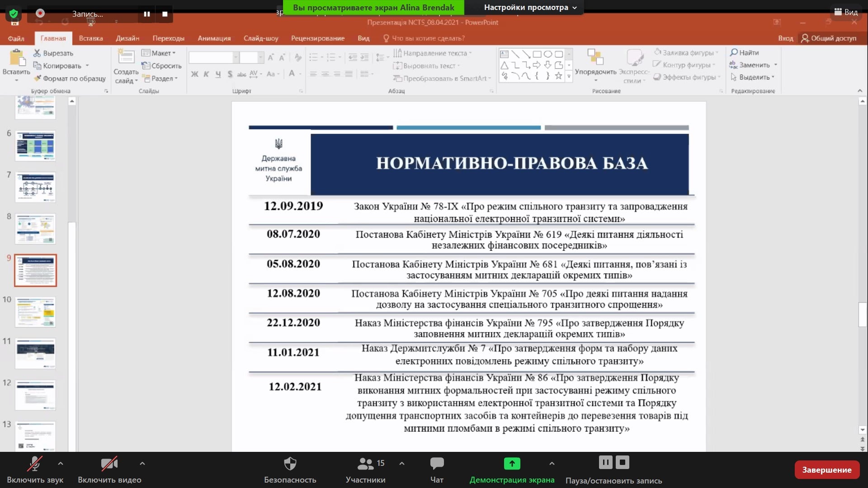Viewport: 868px width, 488px height.
Task: Switch to the Анимация tab
Action: click(214, 38)
